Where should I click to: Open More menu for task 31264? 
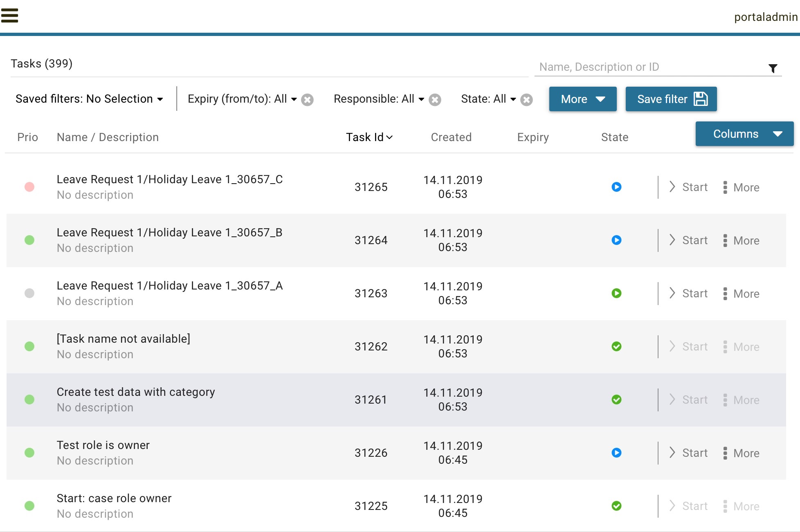pos(742,240)
